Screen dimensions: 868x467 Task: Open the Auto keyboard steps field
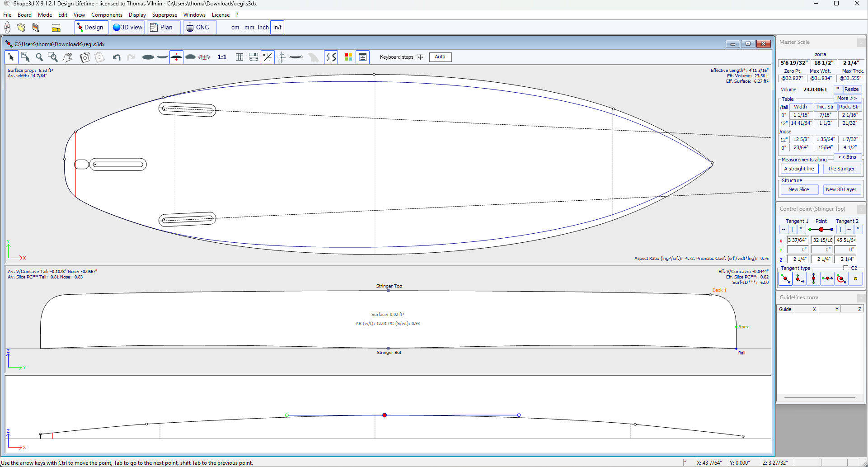(440, 57)
